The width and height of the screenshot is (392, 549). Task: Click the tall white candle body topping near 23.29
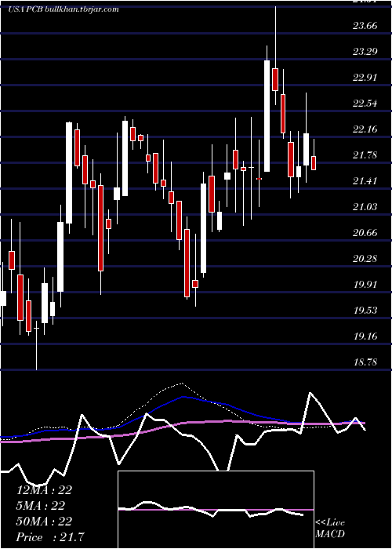point(267,116)
